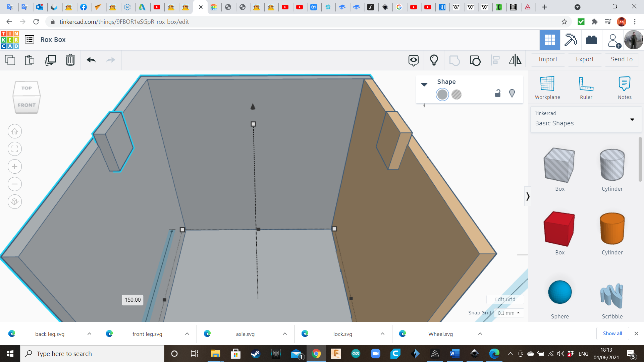Click the Edit Grid button

point(505,299)
